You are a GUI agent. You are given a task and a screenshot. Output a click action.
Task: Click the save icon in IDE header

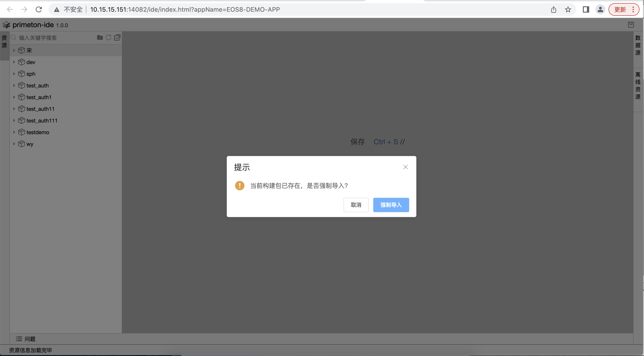[631, 25]
